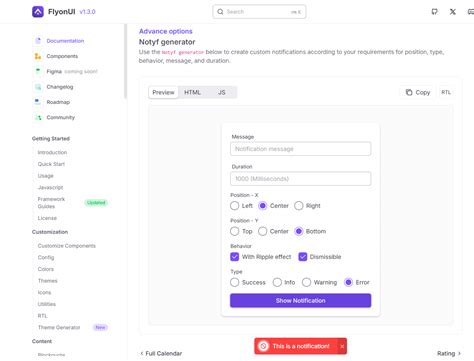
Task: Open the Theme Generator page
Action: point(59,327)
